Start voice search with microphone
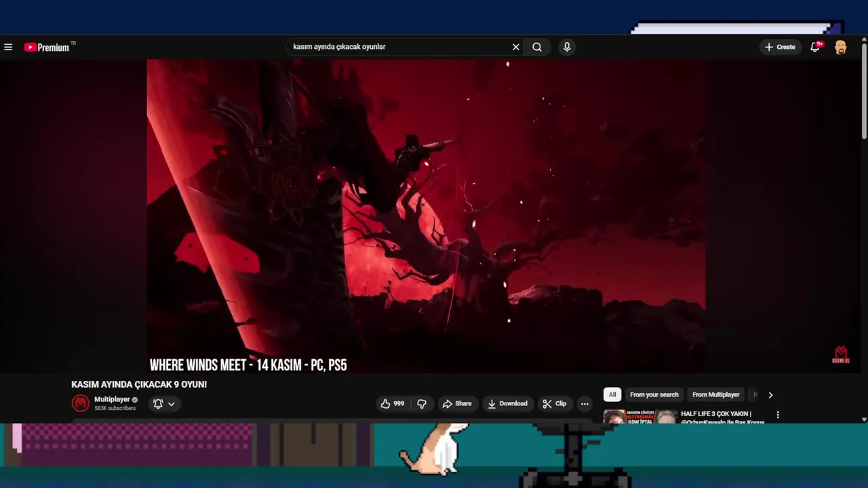This screenshot has width=868, height=488. coord(567,47)
